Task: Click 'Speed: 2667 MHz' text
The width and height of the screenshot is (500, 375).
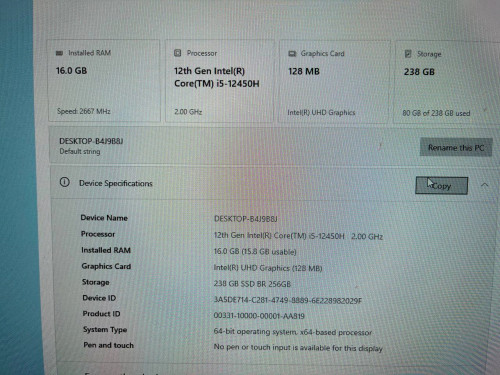Action: [84, 111]
